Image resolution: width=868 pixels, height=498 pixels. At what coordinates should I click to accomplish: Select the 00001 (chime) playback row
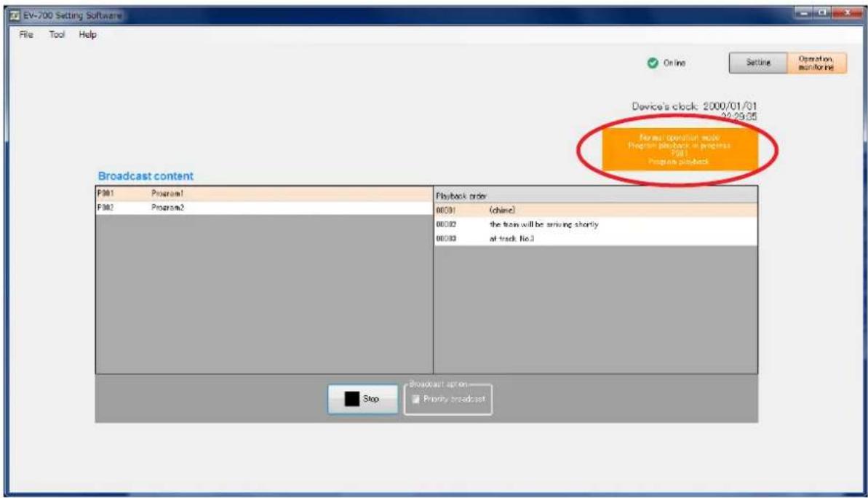[596, 210]
